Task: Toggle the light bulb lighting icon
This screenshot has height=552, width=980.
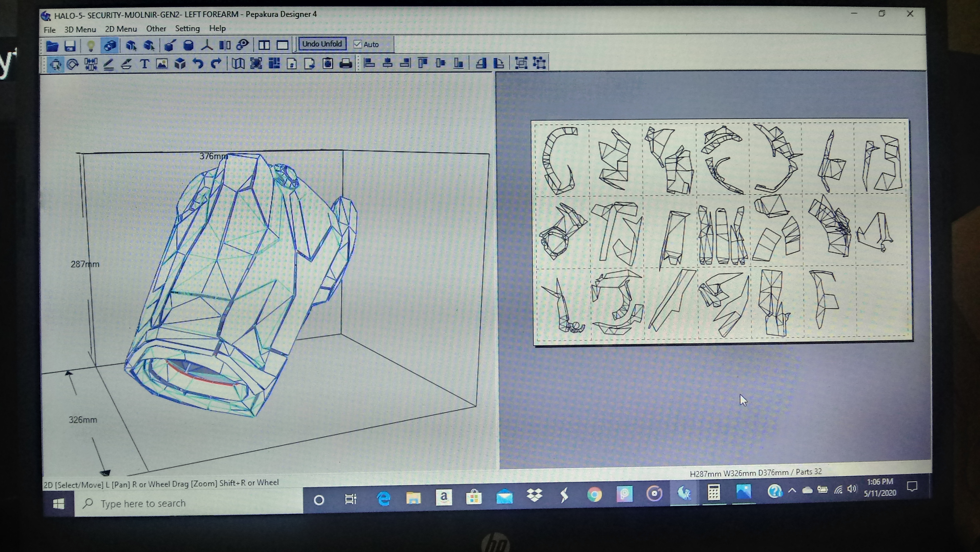Action: (91, 46)
